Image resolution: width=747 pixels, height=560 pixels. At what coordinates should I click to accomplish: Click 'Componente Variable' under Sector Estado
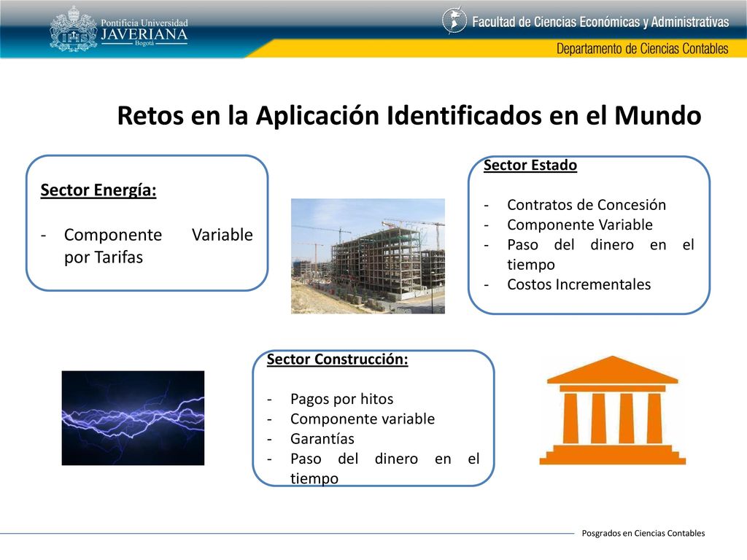580,225
